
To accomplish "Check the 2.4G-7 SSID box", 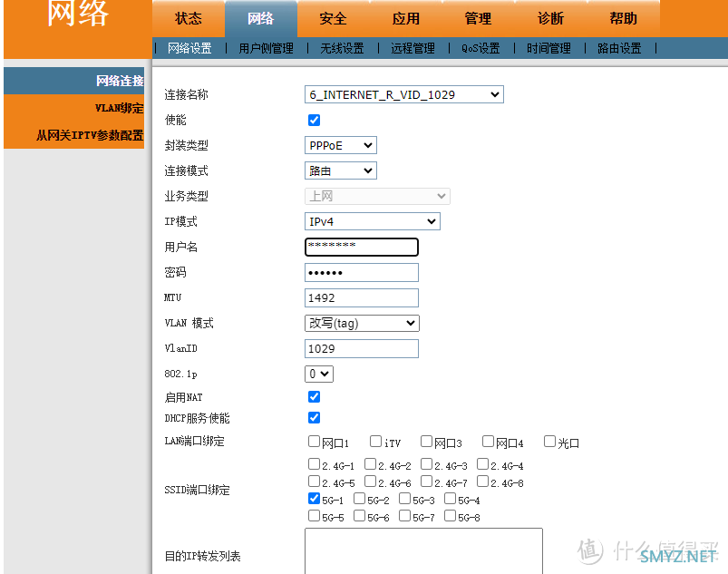I will pos(426,482).
